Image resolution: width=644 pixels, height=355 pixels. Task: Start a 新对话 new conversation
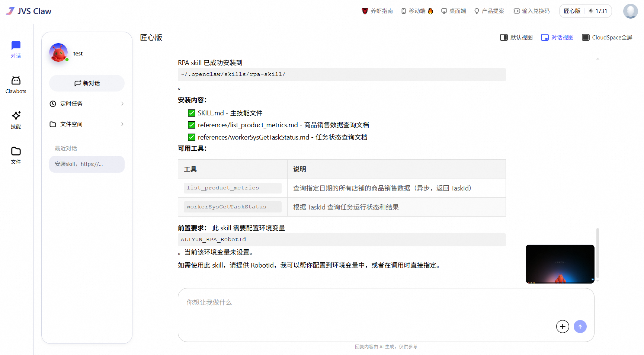[87, 83]
